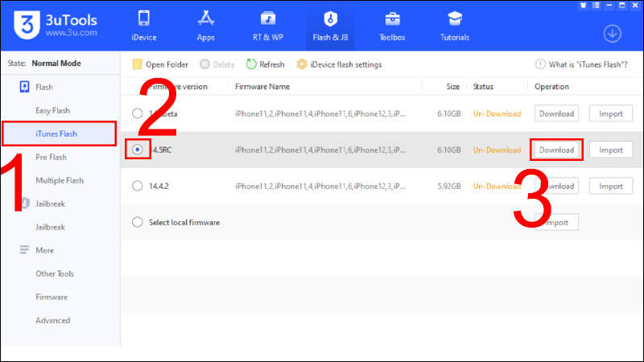Click the disabled Delete toolbar item
The width and height of the screenshot is (644, 362).
(x=217, y=64)
